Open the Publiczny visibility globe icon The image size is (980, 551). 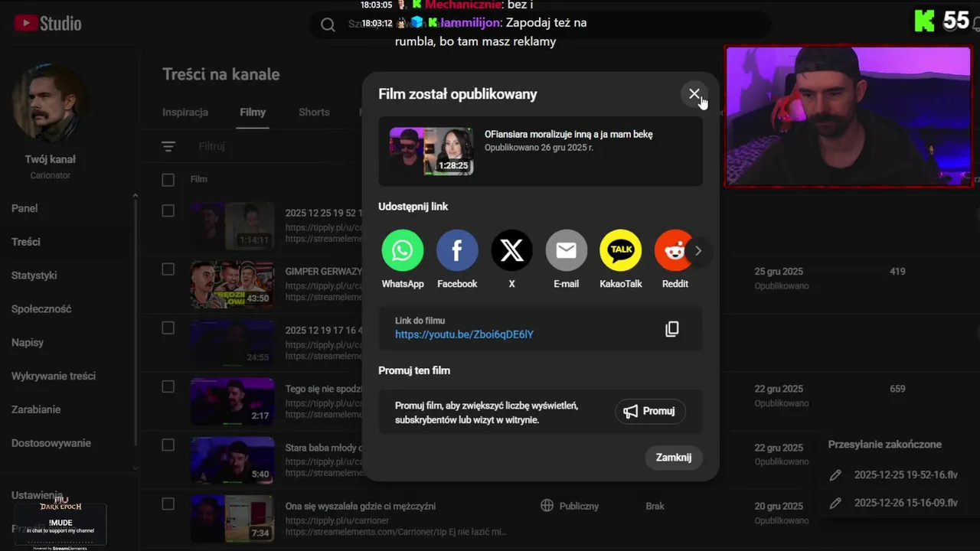click(547, 506)
